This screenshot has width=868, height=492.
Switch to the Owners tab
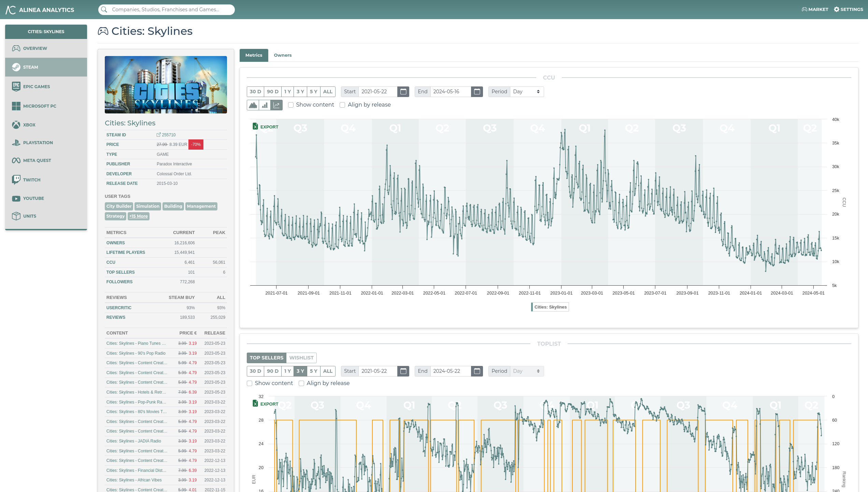click(x=283, y=55)
